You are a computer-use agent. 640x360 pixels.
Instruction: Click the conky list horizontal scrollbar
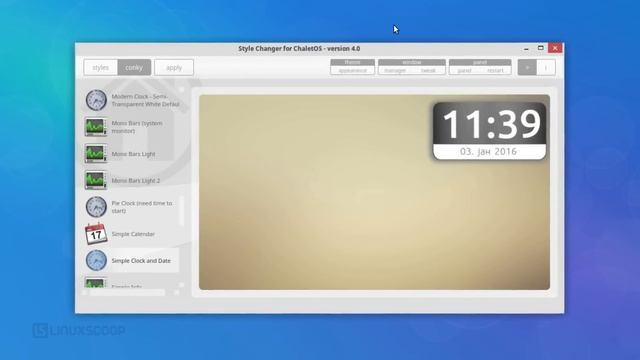[x=127, y=293]
